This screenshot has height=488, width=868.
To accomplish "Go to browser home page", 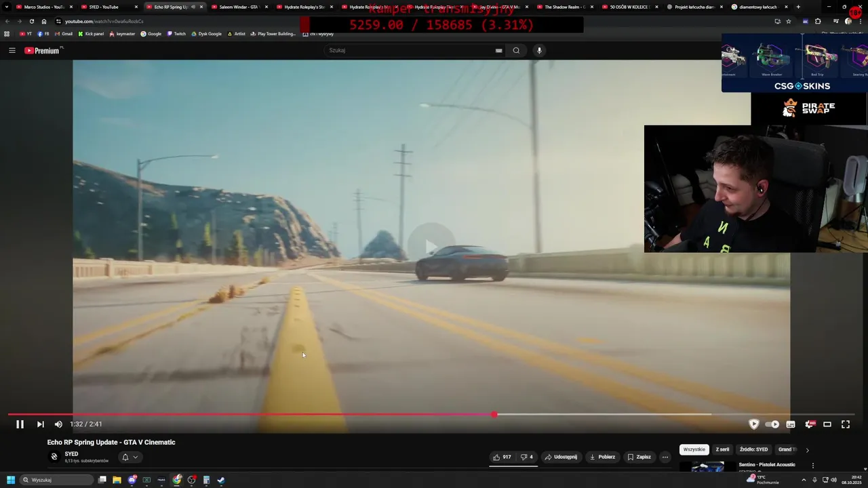I will 44,21.
